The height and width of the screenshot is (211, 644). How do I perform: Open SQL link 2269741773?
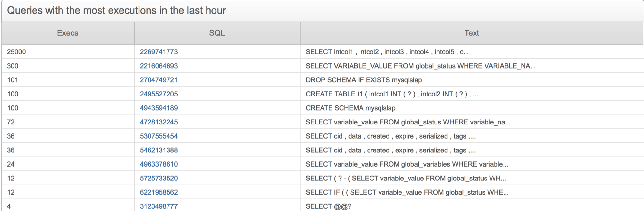coord(159,52)
